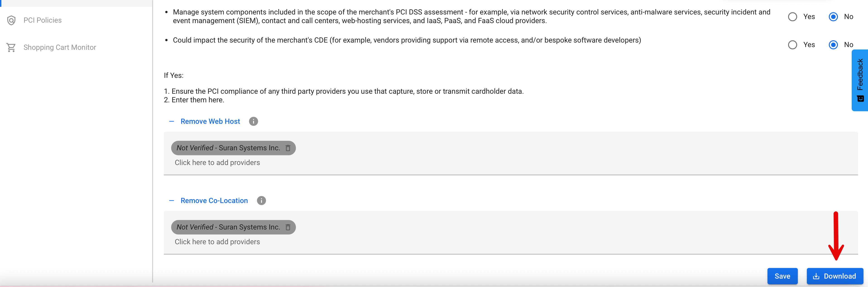Remove Suran Systems co-location using trash icon
The image size is (868, 287).
pyautogui.click(x=288, y=227)
